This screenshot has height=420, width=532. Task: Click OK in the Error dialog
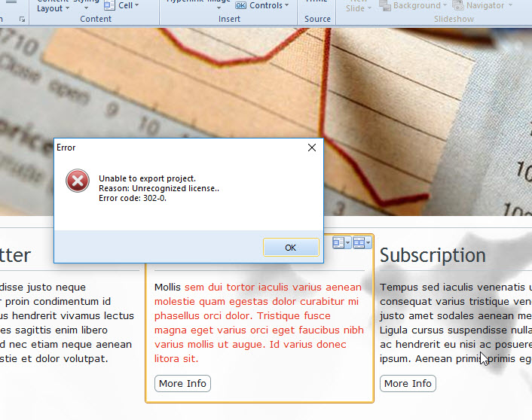(x=291, y=248)
